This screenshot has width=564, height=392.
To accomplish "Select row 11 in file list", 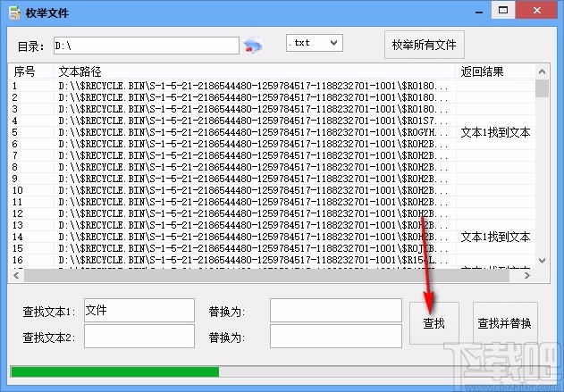I will click(x=272, y=202).
